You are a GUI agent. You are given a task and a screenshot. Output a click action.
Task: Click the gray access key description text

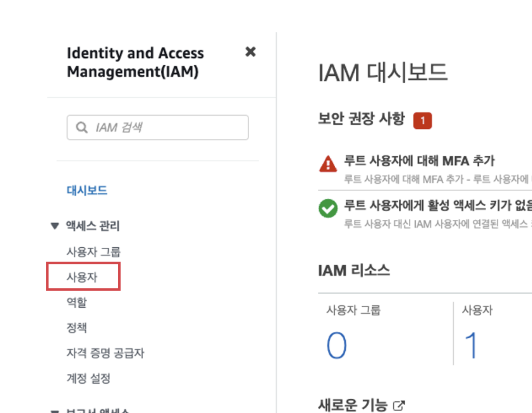pos(438,224)
